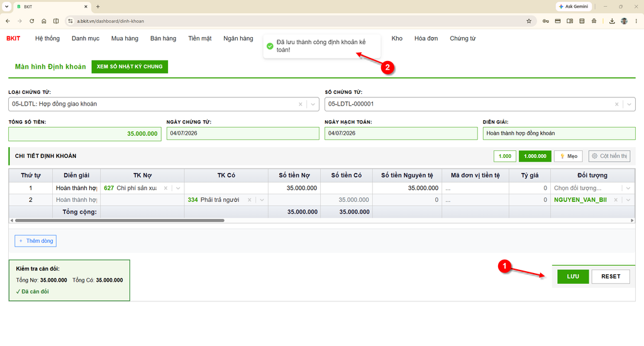The width and height of the screenshot is (644, 346).
Task: Open the browser profile avatar
Action: coord(624,21)
